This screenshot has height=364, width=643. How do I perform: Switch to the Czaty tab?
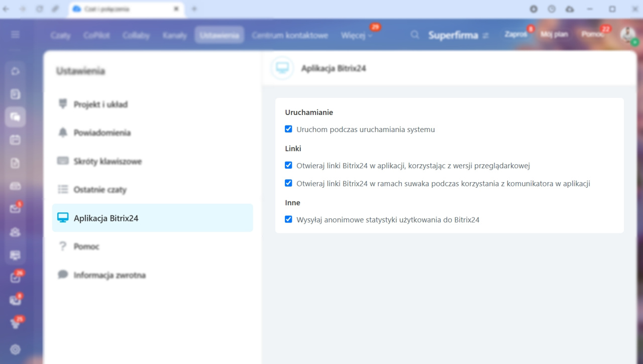(60, 35)
